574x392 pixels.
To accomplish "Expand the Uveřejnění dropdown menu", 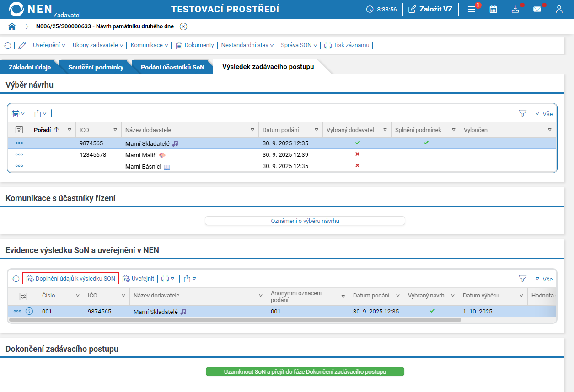I will click(x=49, y=45).
